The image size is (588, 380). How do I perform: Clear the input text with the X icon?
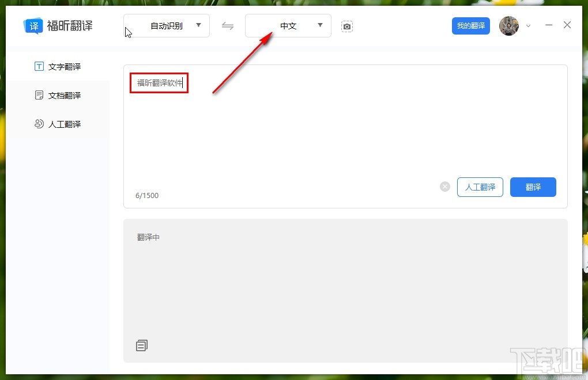(x=445, y=187)
